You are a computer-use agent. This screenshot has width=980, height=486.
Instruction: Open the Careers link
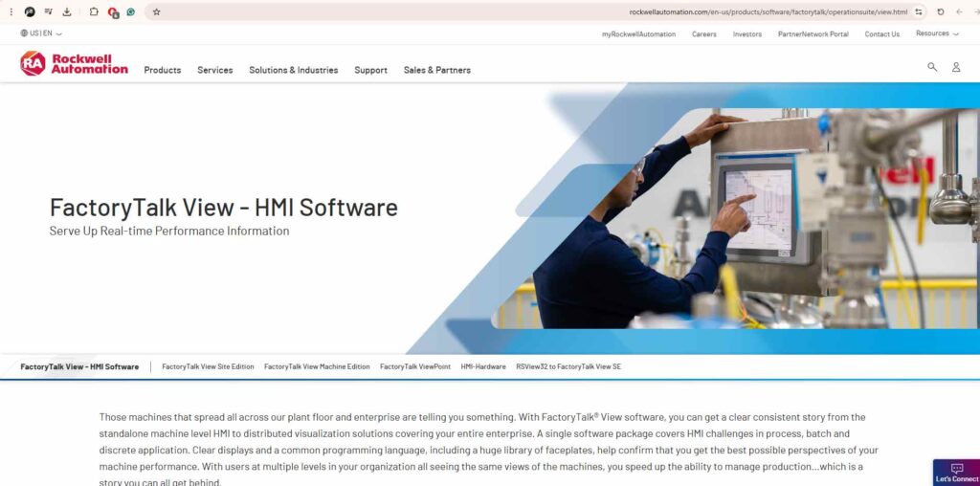click(x=704, y=34)
